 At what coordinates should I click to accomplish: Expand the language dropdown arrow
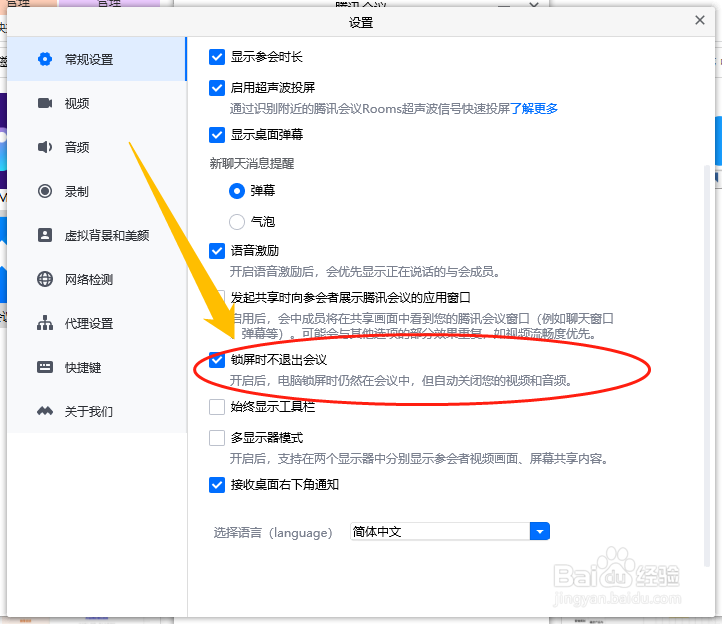(540, 531)
